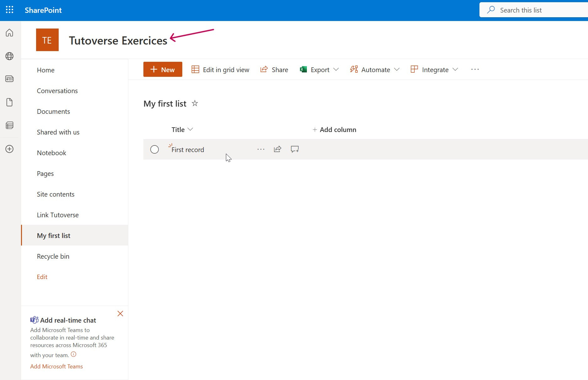Open the news feed icon in left rail

(x=9, y=79)
